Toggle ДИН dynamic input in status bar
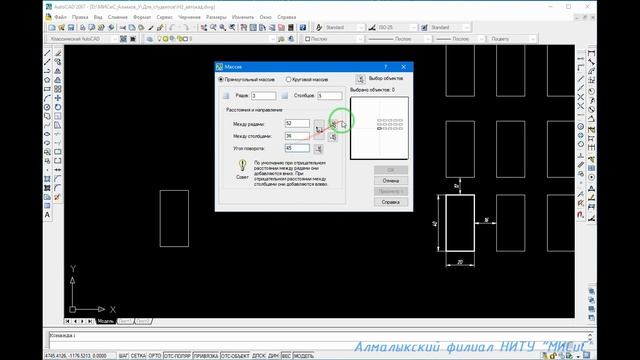Screen dimensions: 640x360 [x=273, y=356]
